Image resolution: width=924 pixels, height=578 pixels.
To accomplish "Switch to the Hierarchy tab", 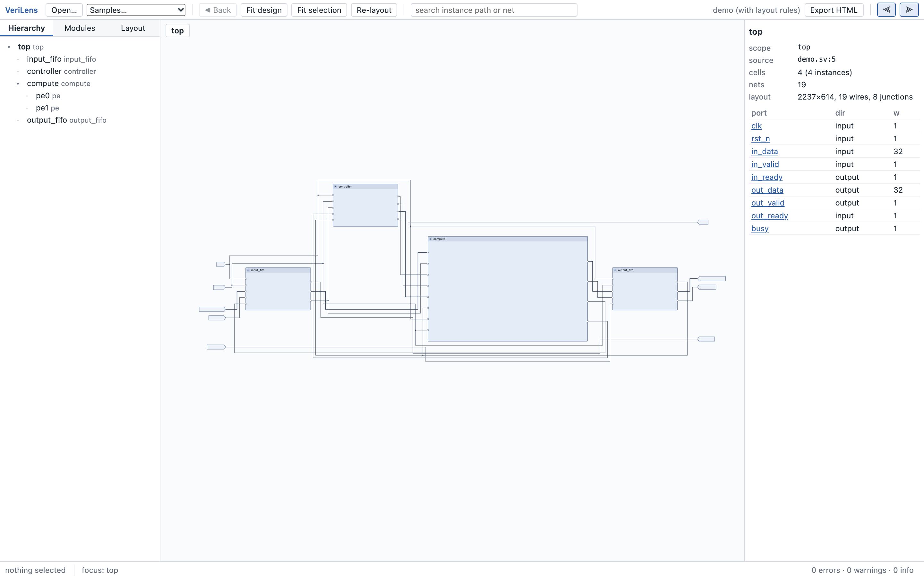I will pyautogui.click(x=26, y=28).
